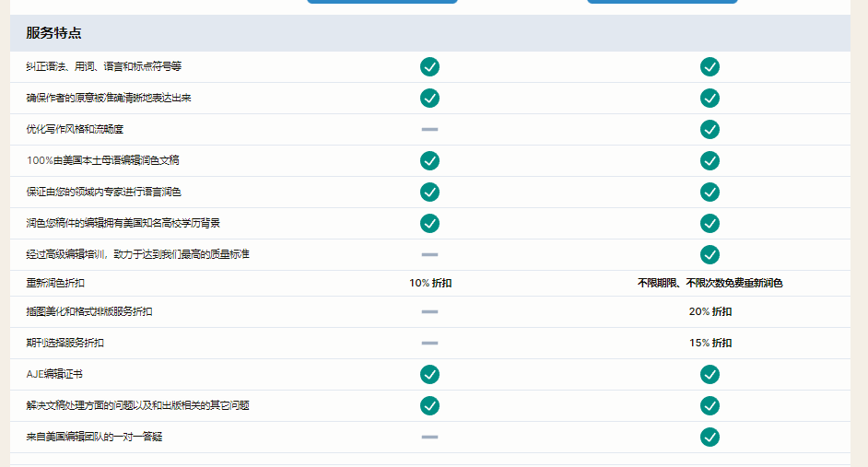Viewport: 868px width, 467px height.
Task: Click the first-column checkmark for AJE编辑证书
Action: (x=429, y=374)
